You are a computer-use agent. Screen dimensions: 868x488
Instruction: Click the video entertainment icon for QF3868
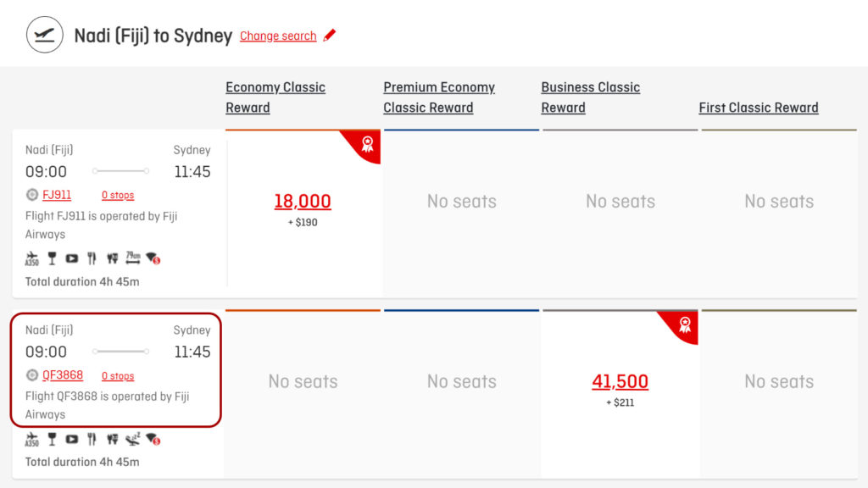72,439
